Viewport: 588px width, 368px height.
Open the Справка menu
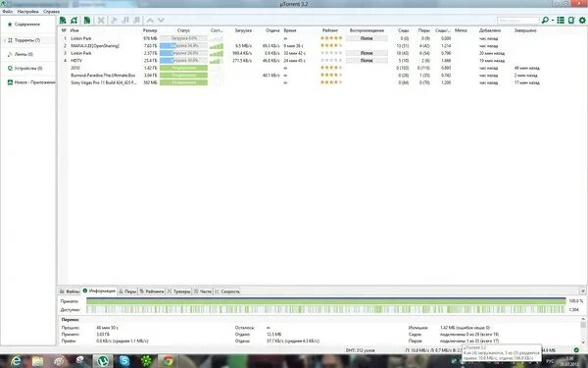(51, 12)
